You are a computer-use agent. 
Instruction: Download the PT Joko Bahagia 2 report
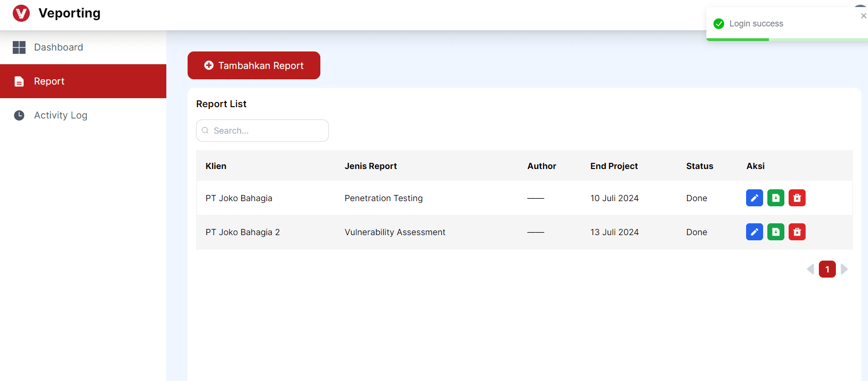[x=776, y=232]
